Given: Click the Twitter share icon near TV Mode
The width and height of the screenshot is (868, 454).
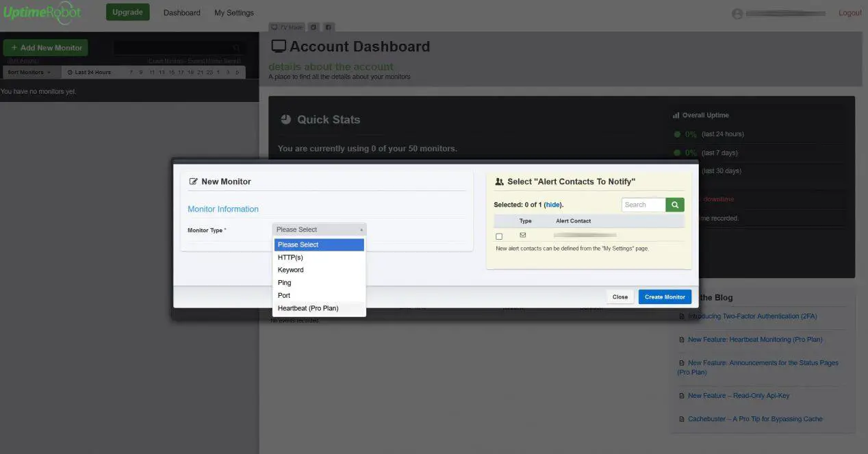Looking at the screenshot, I should coord(314,27).
